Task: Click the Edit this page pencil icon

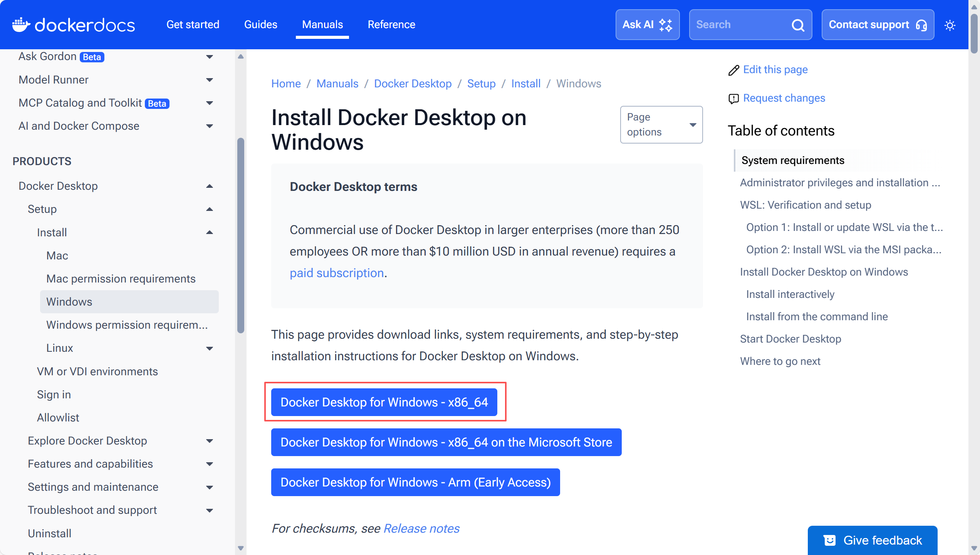Action: (733, 70)
